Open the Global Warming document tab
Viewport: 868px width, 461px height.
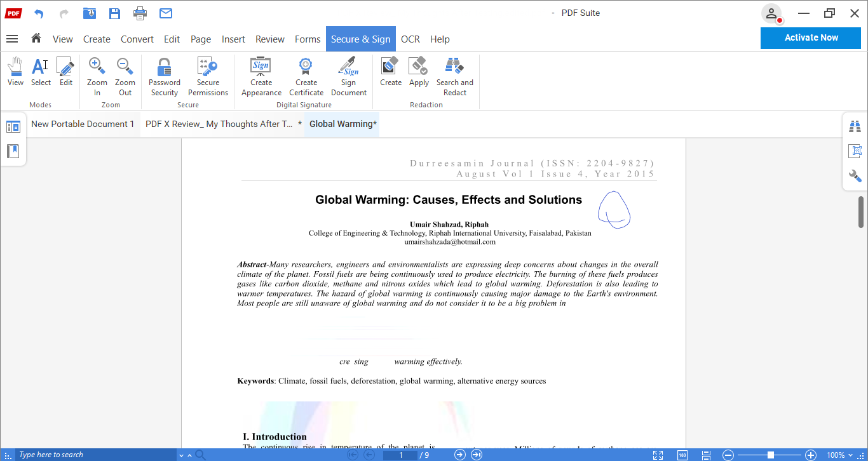pyautogui.click(x=341, y=124)
